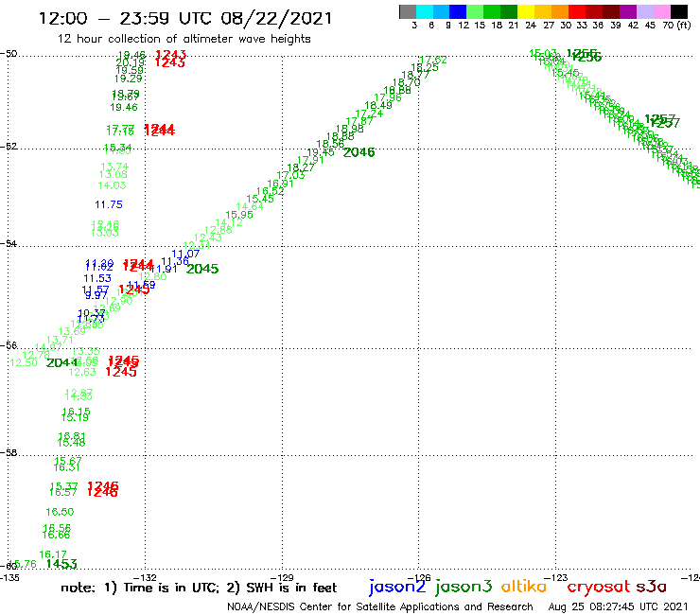Pick the lavender legend swatch
Screen dimensions: 700x615
coord(644,11)
